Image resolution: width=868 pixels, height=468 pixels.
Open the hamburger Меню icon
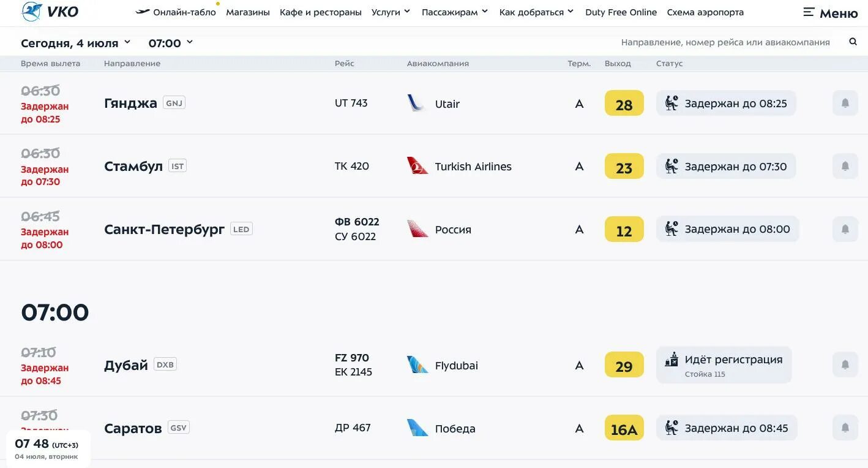[830, 12]
